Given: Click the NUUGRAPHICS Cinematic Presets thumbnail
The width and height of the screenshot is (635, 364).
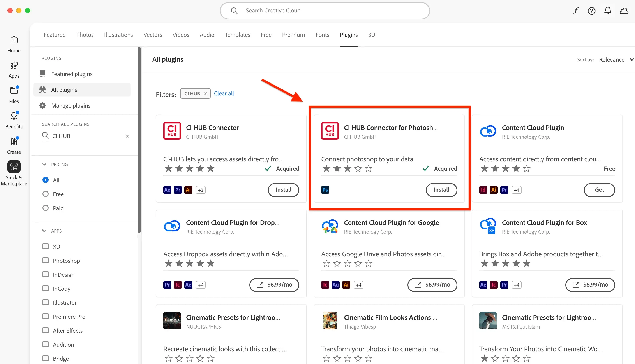Looking at the screenshot, I should (x=172, y=320).
